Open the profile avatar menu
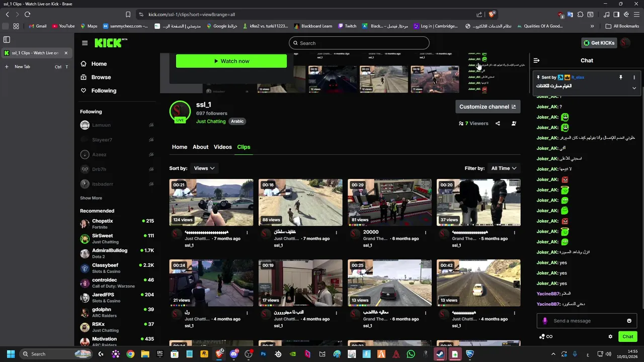This screenshot has width=644, height=362. coord(625,43)
